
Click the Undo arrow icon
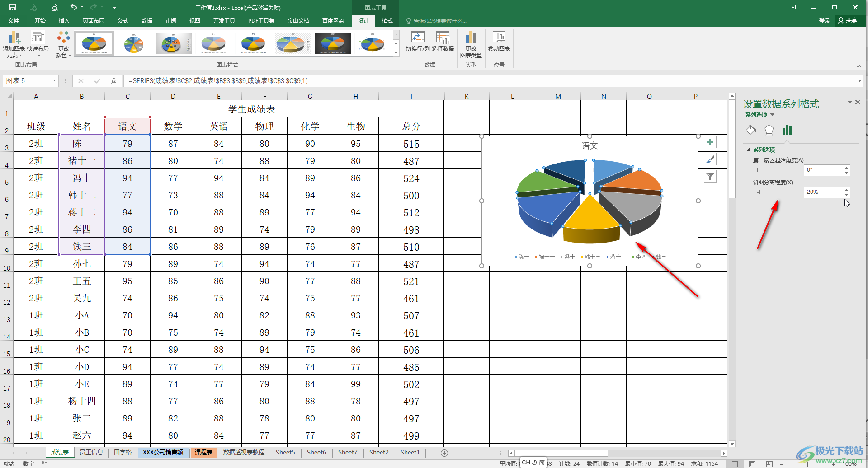tap(74, 7)
